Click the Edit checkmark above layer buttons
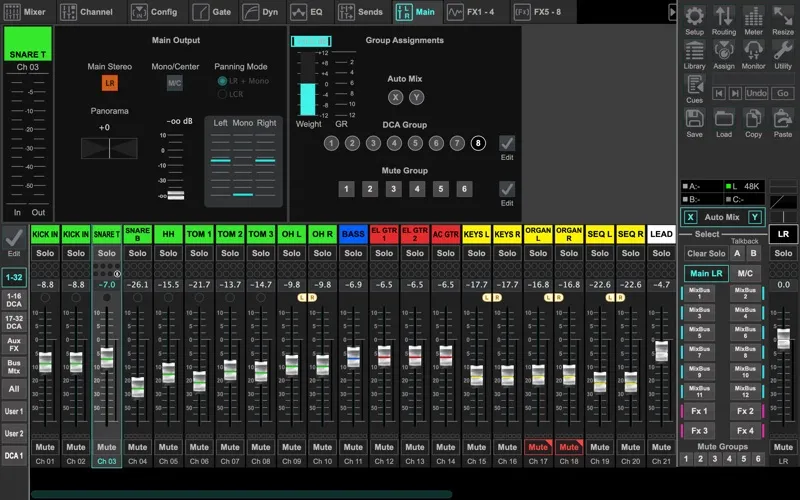The image size is (800, 500). point(14,237)
